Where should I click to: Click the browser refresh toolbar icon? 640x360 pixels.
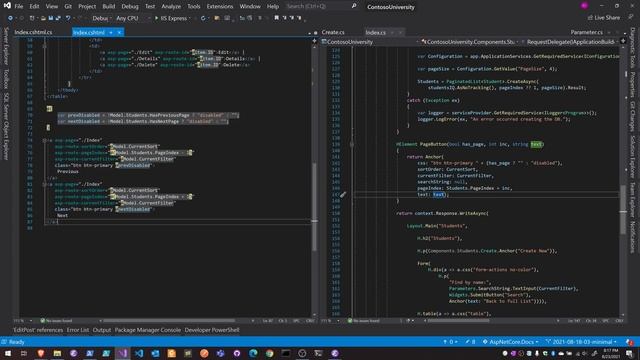tap(203, 18)
